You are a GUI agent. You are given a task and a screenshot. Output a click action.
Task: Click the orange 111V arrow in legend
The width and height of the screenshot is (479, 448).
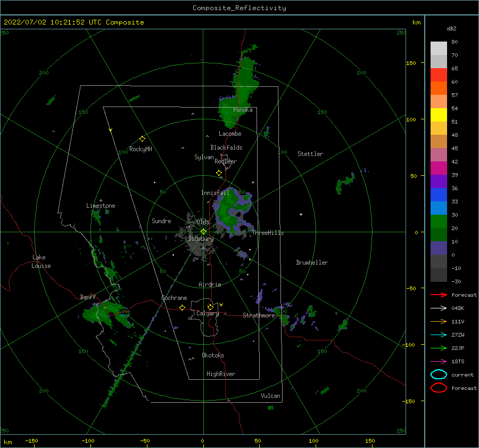click(x=439, y=321)
